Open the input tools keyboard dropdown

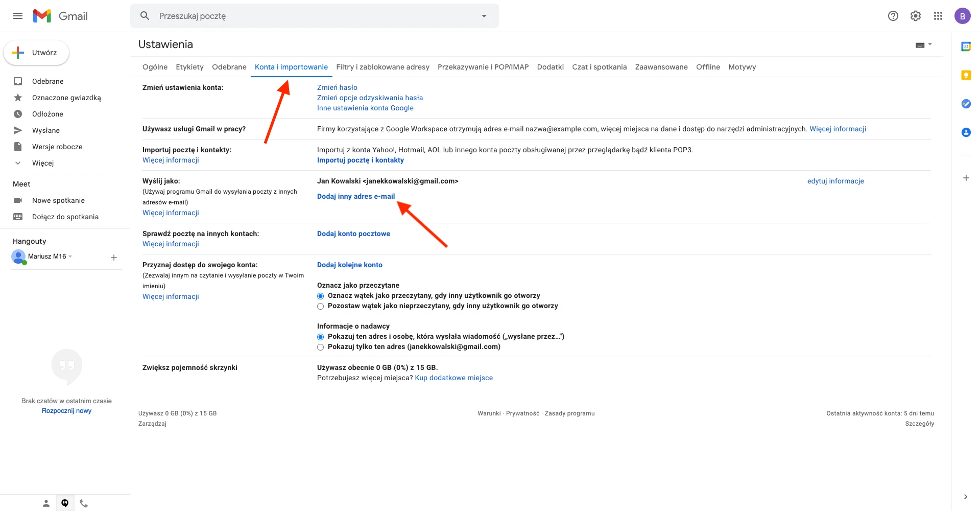click(x=923, y=45)
